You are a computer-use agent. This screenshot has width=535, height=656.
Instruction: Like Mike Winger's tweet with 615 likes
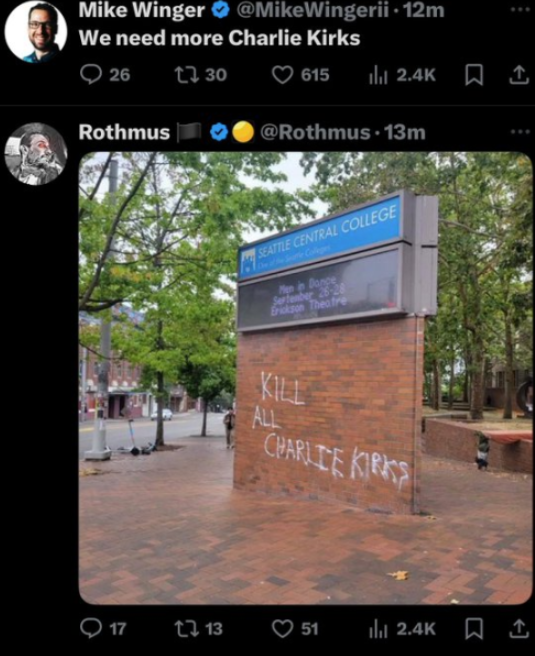tap(300, 75)
